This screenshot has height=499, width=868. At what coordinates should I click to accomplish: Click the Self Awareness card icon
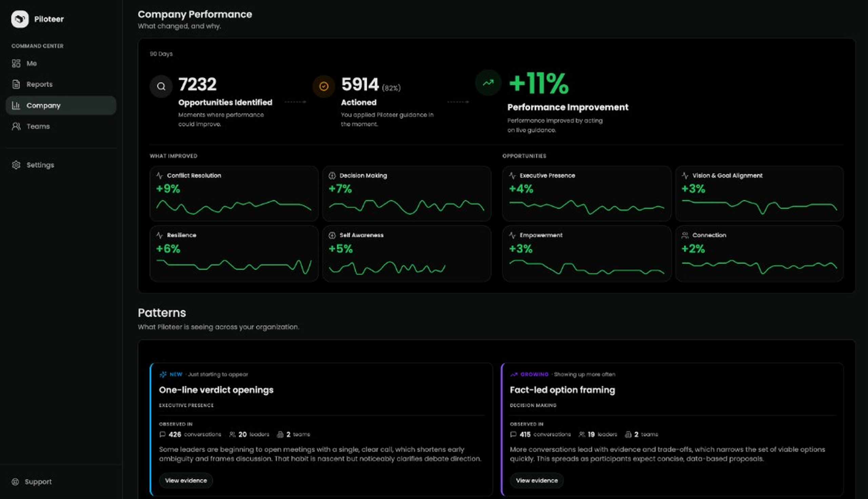point(332,235)
